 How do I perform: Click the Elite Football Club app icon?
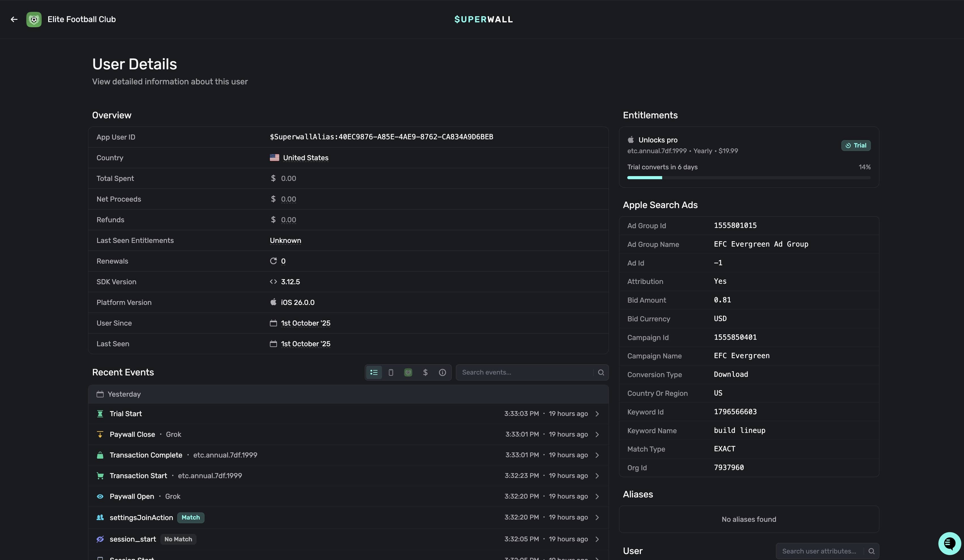pyautogui.click(x=34, y=20)
